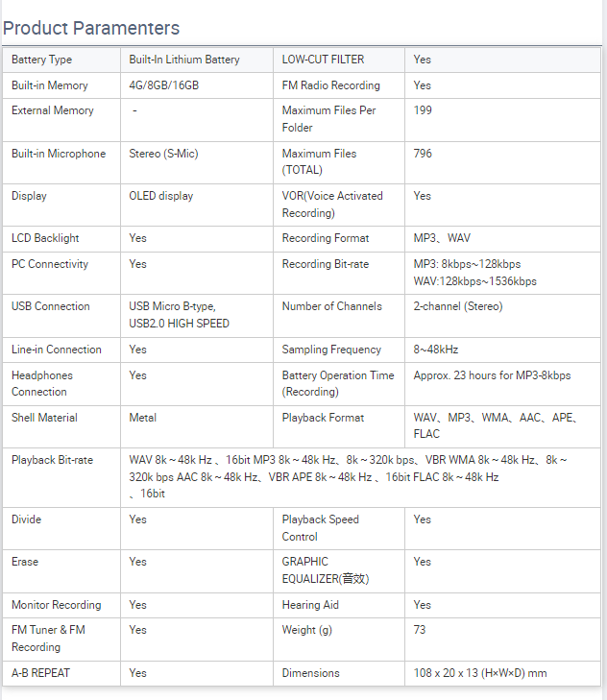Screen dimensions: 607x700
Task: Select the 4G/8GB/16GB memory value
Action: 164,85
